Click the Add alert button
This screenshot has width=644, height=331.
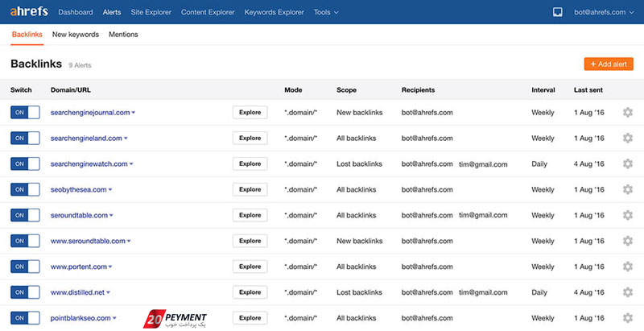(x=609, y=64)
